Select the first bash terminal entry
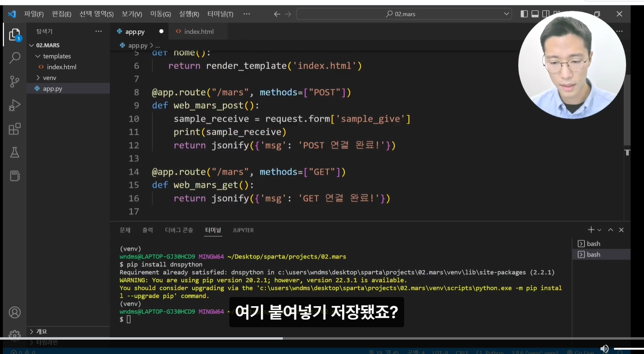Screen dimensions: 644x354 pyautogui.click(x=601, y=243)
